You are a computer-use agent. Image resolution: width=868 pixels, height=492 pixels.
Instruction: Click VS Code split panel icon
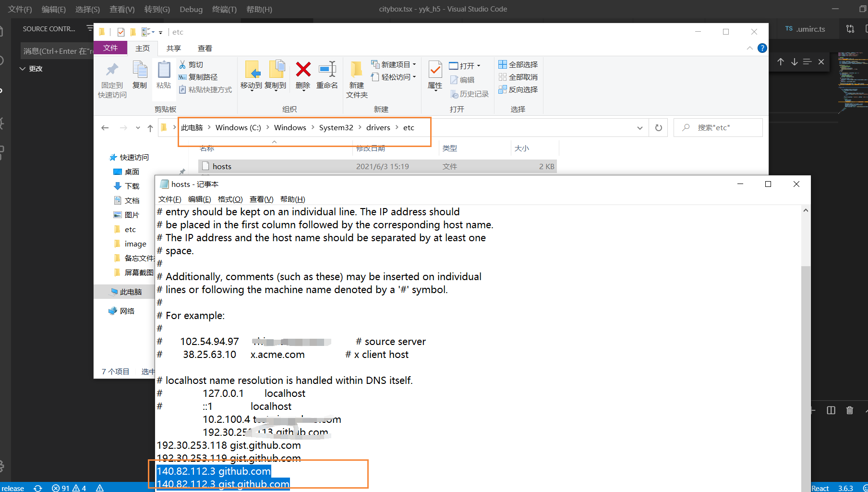click(831, 410)
